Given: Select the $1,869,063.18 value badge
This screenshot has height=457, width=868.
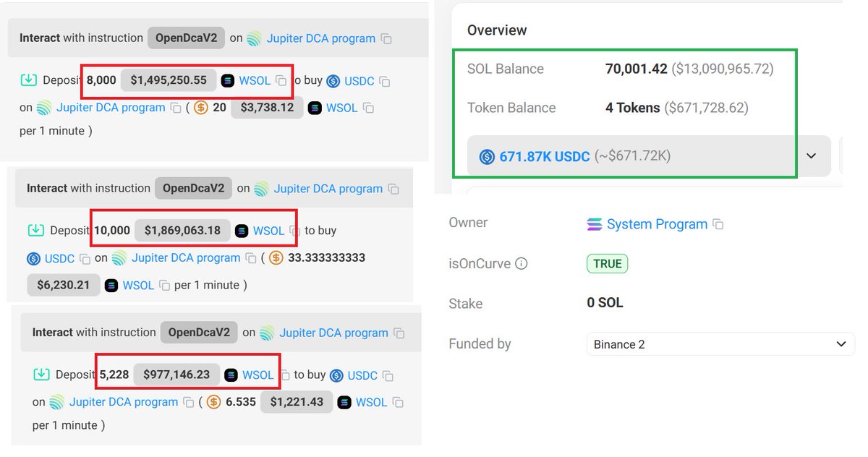Looking at the screenshot, I should point(183,231).
